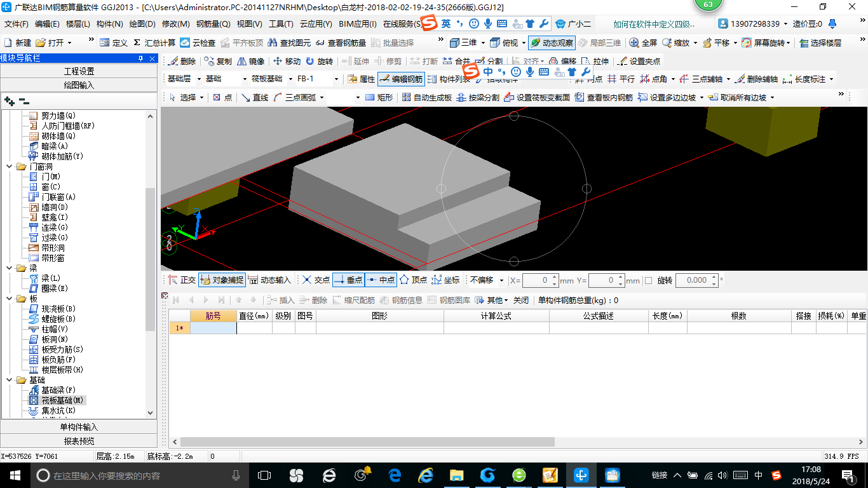Select the 删除 delete tool
The width and height of the screenshot is (868, 488).
pyautogui.click(x=182, y=62)
